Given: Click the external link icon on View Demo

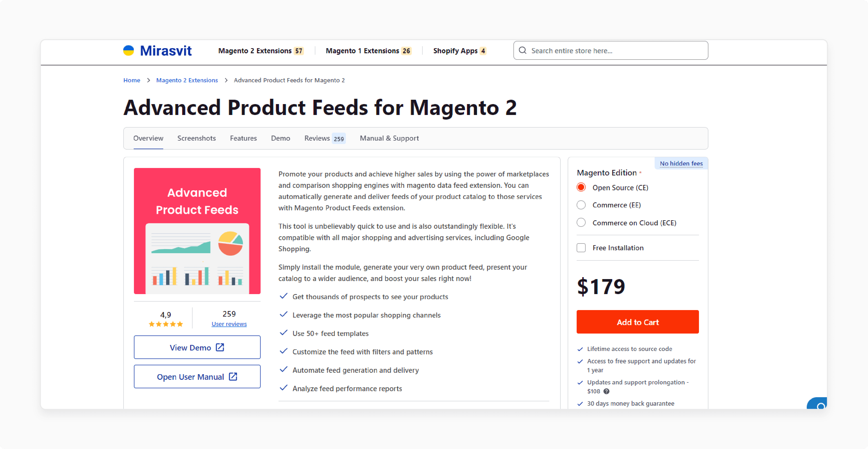Looking at the screenshot, I should (x=220, y=347).
